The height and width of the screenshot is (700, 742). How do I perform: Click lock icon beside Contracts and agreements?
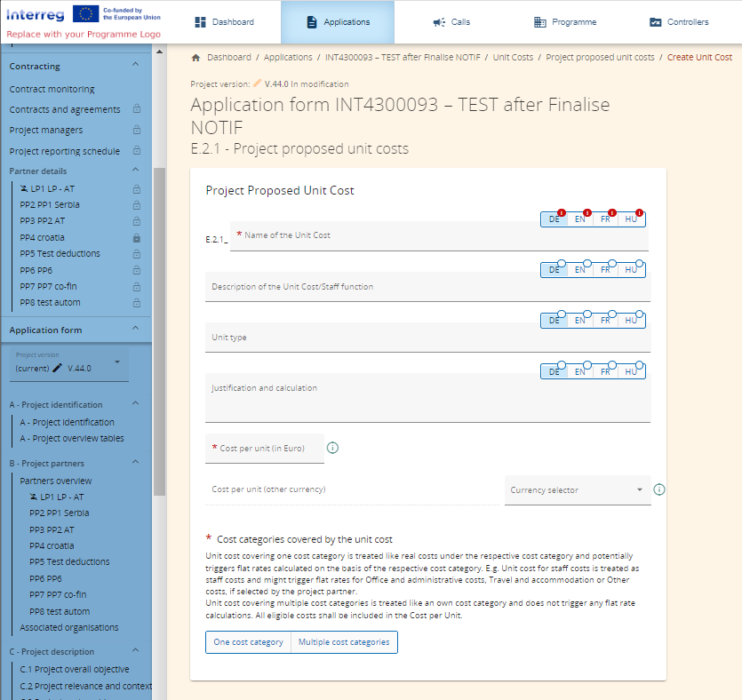136,109
